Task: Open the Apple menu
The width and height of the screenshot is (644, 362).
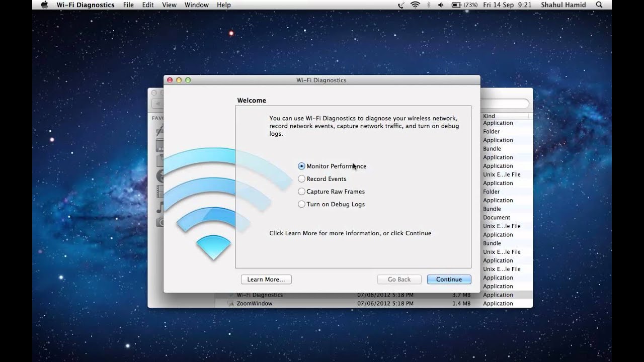Action: click(x=45, y=5)
